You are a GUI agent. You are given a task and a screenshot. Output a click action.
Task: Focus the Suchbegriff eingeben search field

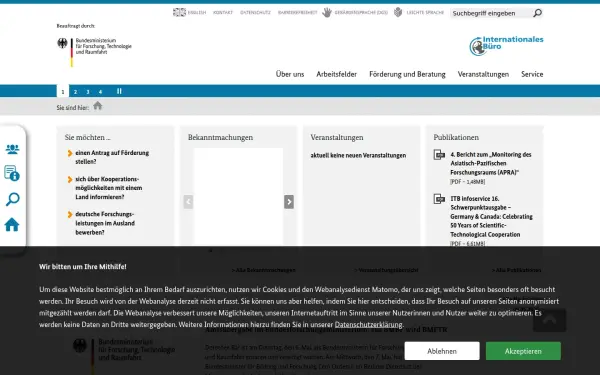pos(491,13)
